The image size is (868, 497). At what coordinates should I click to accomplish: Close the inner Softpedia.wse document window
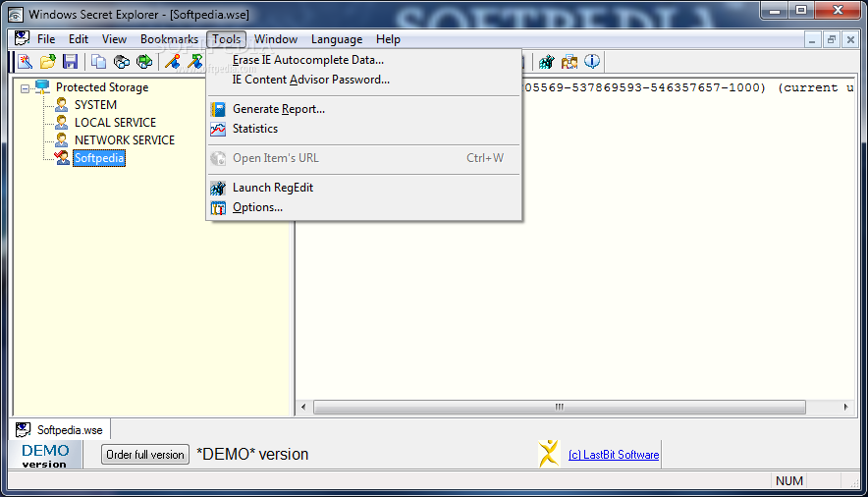click(851, 40)
